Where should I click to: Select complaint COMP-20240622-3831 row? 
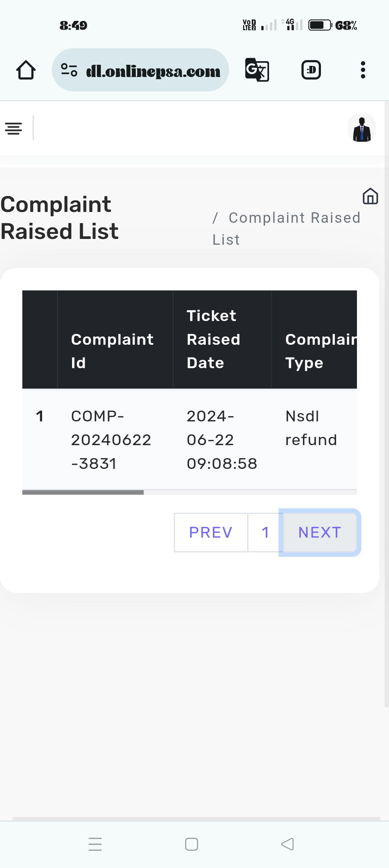[111, 440]
